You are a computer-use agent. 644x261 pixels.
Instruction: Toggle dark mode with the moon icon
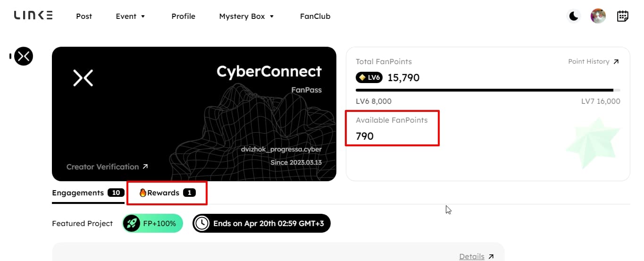coord(574,17)
